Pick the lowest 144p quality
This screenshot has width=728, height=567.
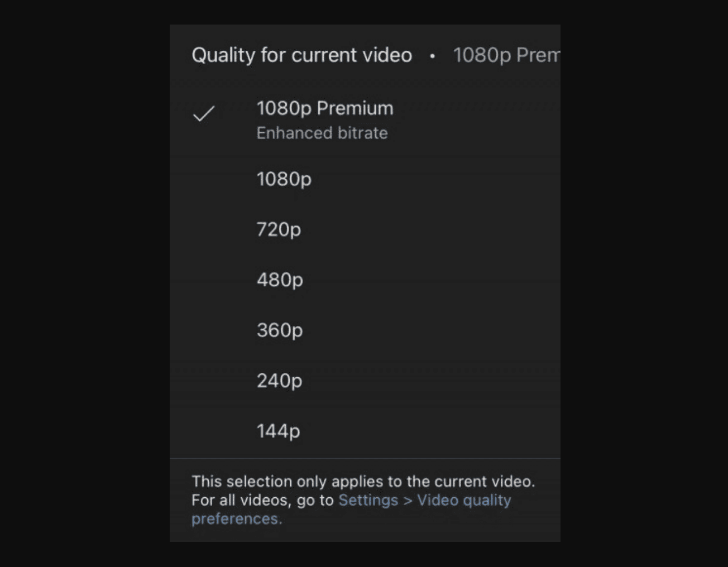[278, 431]
